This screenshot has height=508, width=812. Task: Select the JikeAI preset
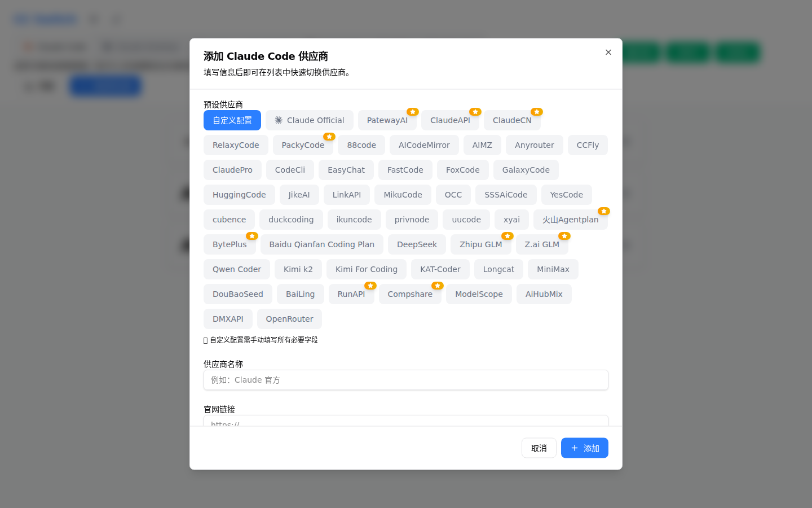click(x=299, y=195)
